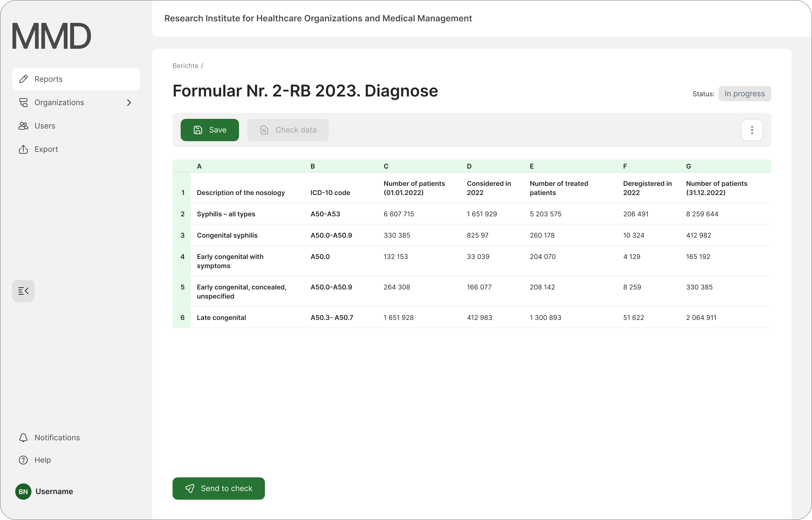Save the report with the Save button
This screenshot has width=812, height=520.
(210, 130)
